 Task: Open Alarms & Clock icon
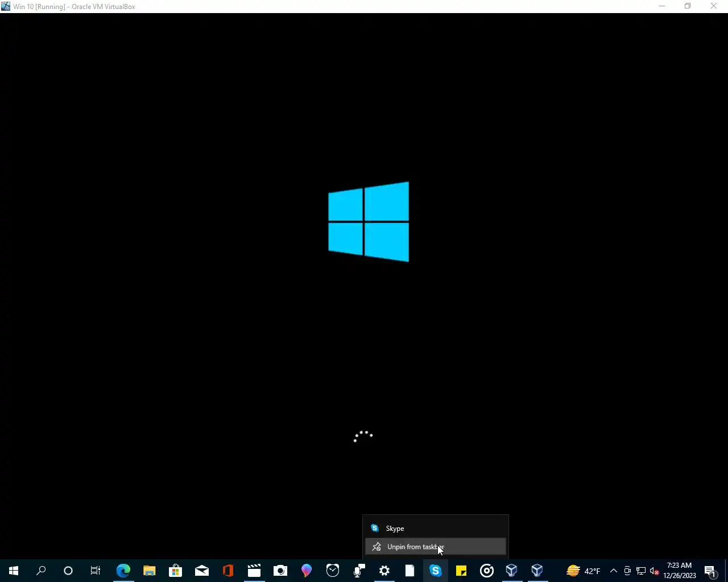(332, 571)
